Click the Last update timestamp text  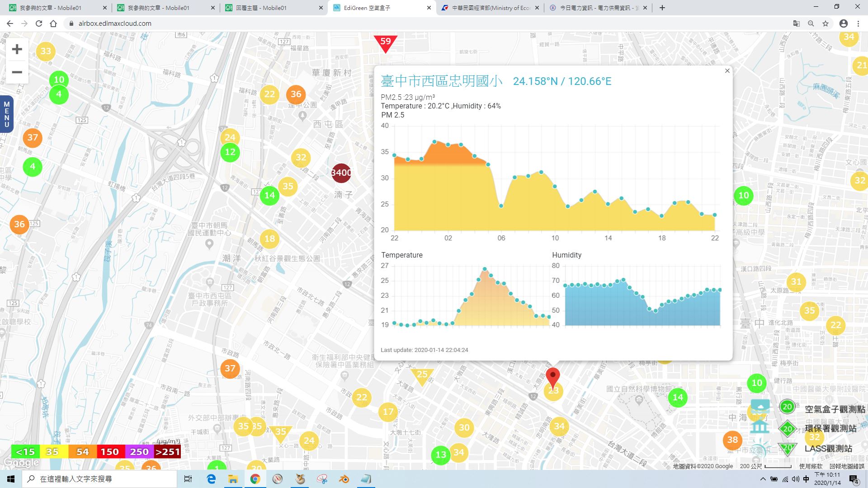click(x=424, y=350)
